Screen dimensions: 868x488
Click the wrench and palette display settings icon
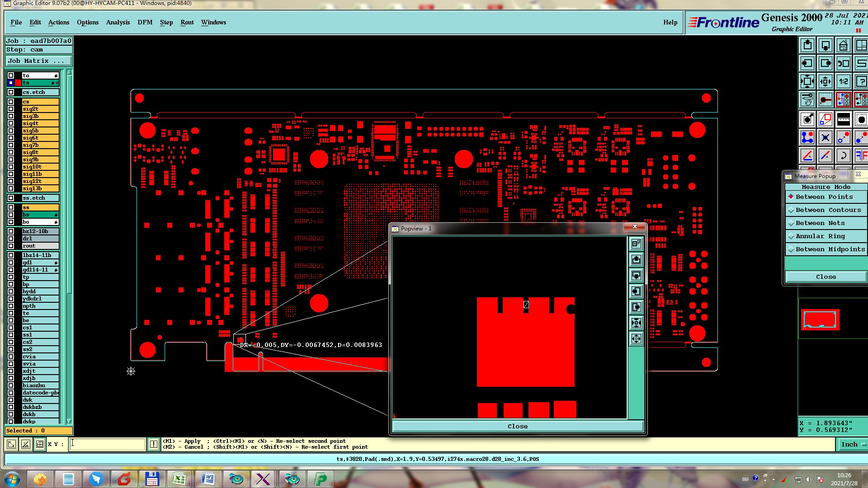point(807,99)
